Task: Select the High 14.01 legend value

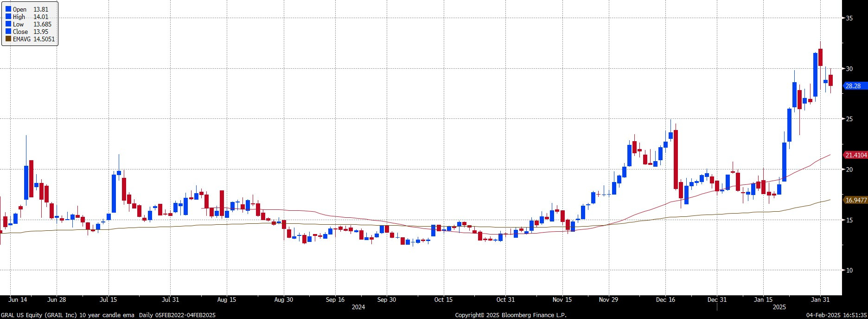Action: (41, 17)
